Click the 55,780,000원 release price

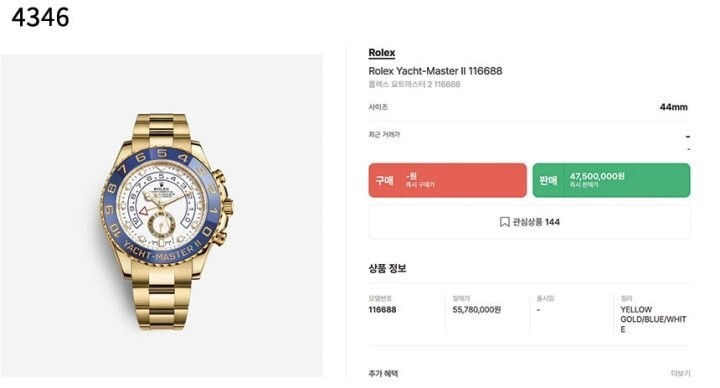[476, 309]
